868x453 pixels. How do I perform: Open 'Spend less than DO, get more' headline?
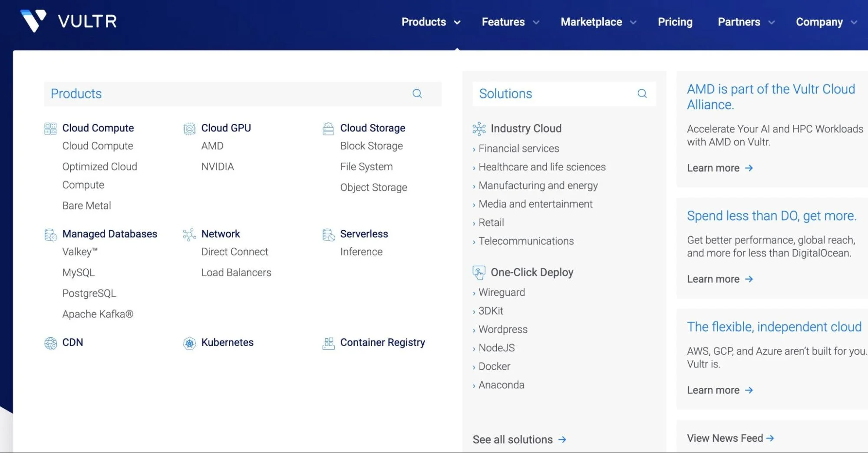pyautogui.click(x=772, y=216)
